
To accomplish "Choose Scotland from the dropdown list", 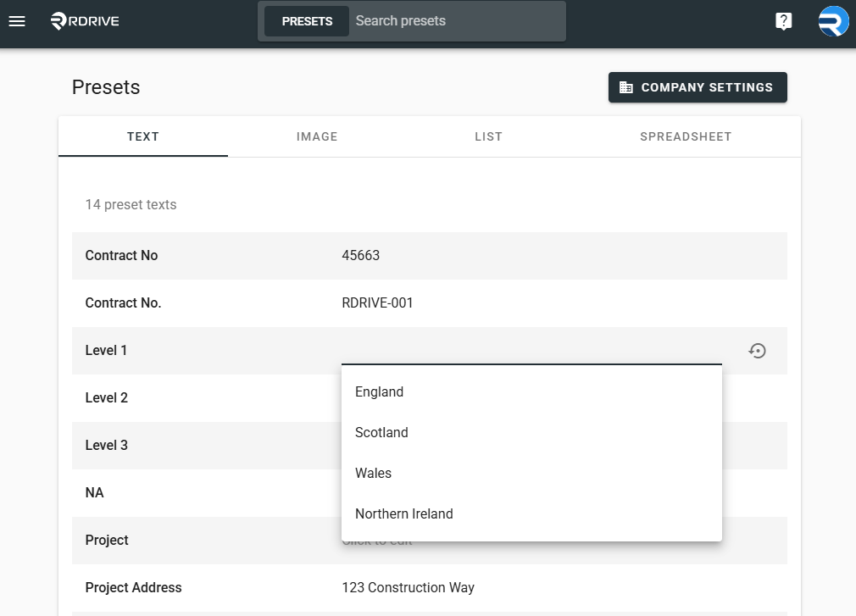I will click(x=531, y=433).
